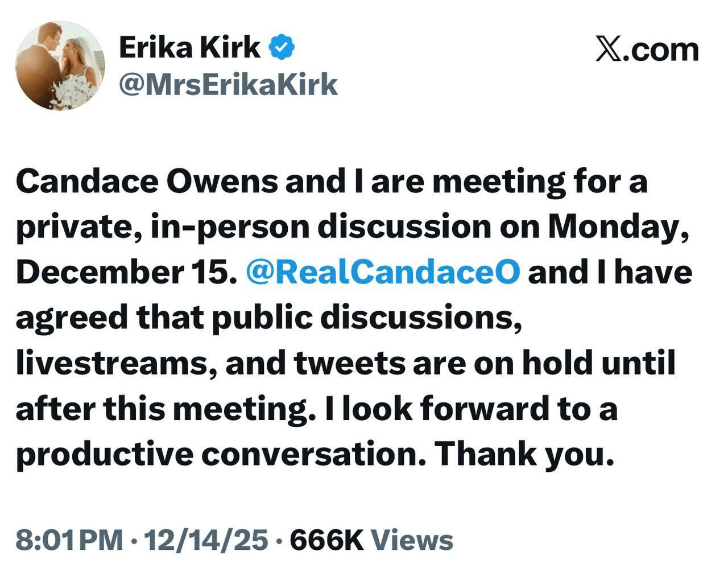Viewport: 728px width, 568px height.
Task: Open Erika Kirk's wedding profile picture
Action: pos(60,65)
